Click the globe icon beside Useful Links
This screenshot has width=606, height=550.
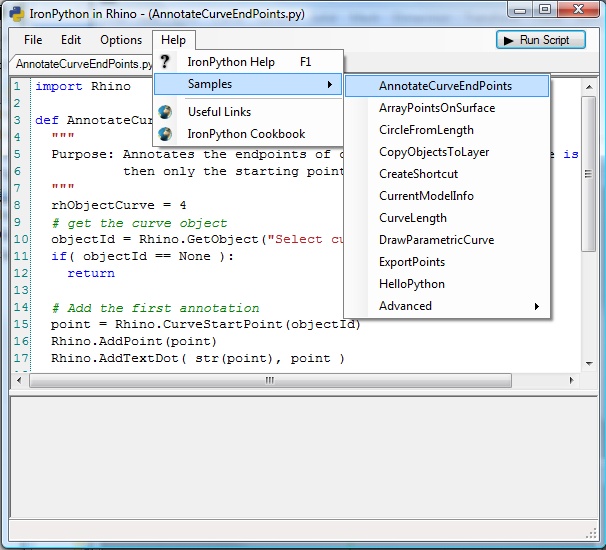pyautogui.click(x=165, y=112)
